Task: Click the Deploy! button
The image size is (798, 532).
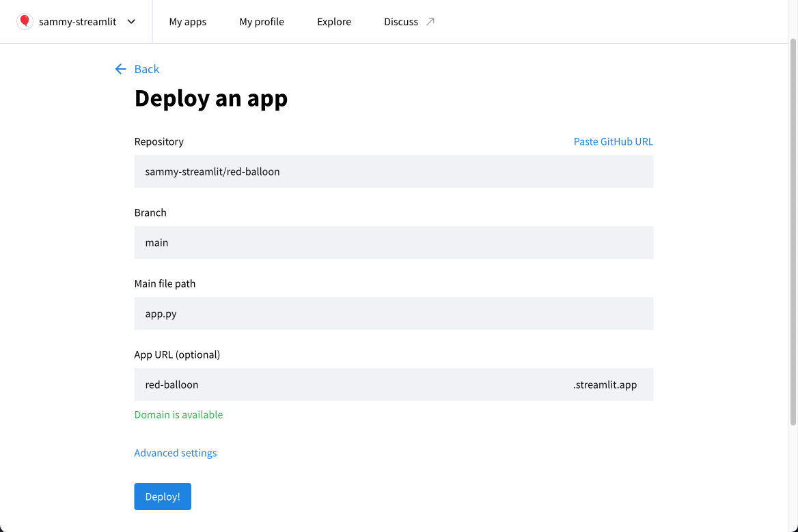Action: pyautogui.click(x=163, y=496)
